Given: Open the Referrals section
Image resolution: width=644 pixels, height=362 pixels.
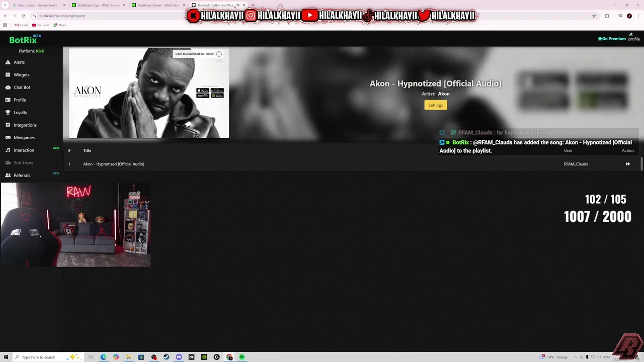Looking at the screenshot, I should pyautogui.click(x=18, y=175).
